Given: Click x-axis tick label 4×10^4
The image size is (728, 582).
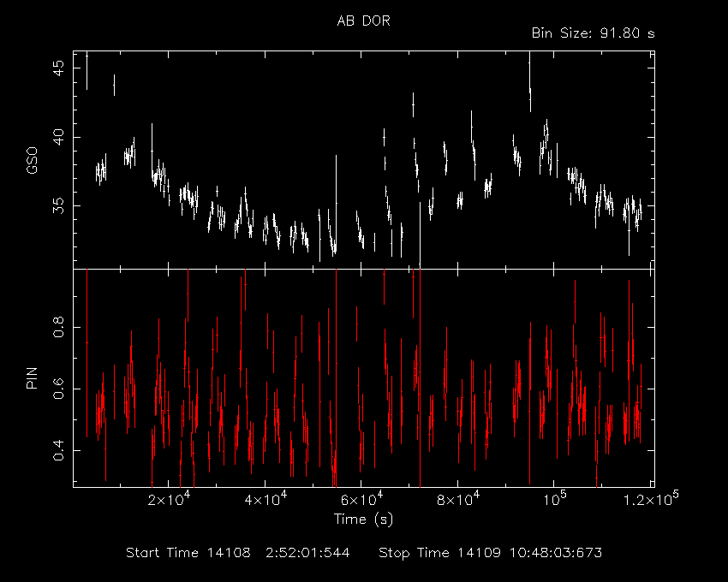Looking at the screenshot, I should [x=265, y=499].
